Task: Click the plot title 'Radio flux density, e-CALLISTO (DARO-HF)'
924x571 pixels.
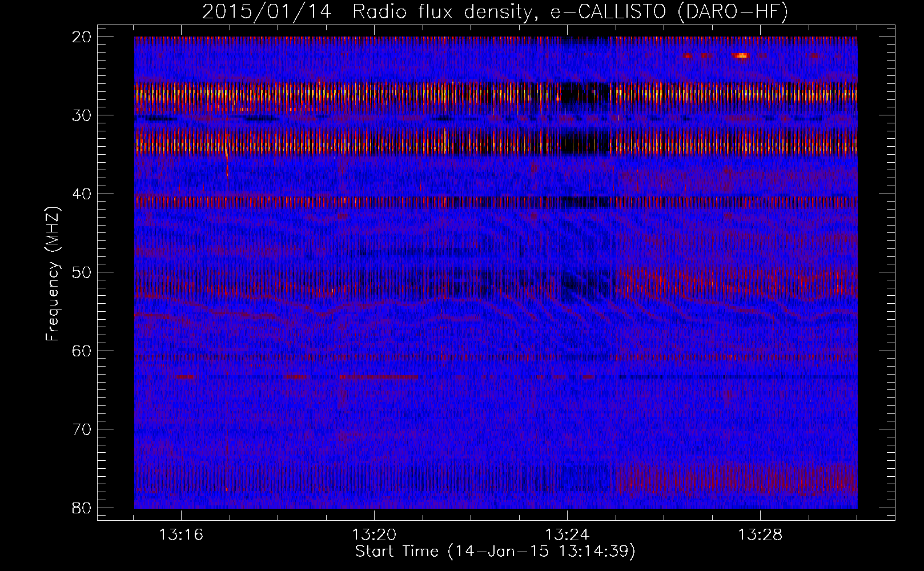Action: [570, 11]
